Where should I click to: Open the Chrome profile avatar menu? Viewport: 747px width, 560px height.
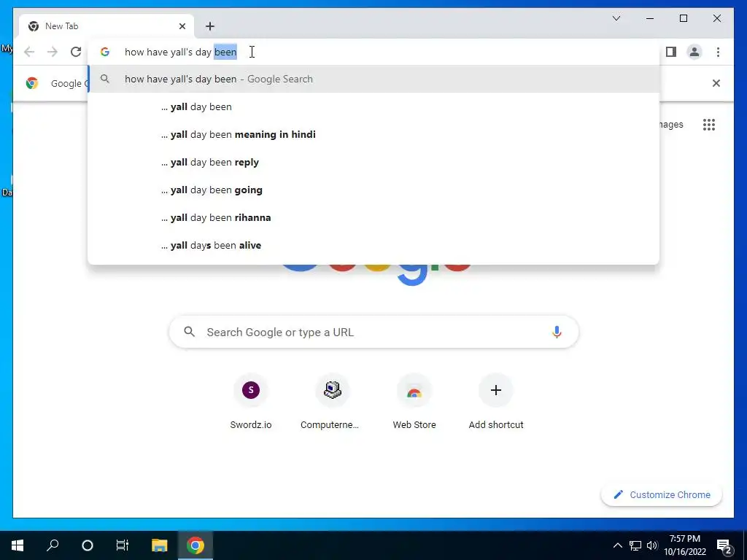(x=694, y=52)
